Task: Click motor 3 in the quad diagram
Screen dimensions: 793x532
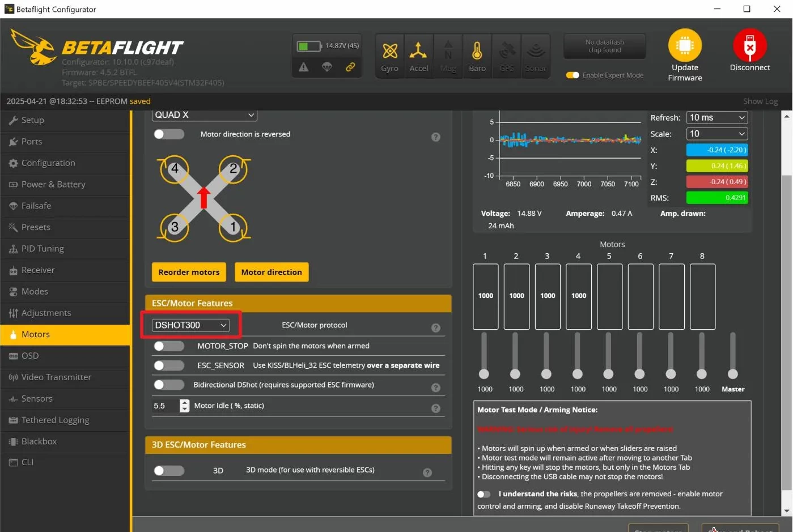Action: (x=175, y=227)
